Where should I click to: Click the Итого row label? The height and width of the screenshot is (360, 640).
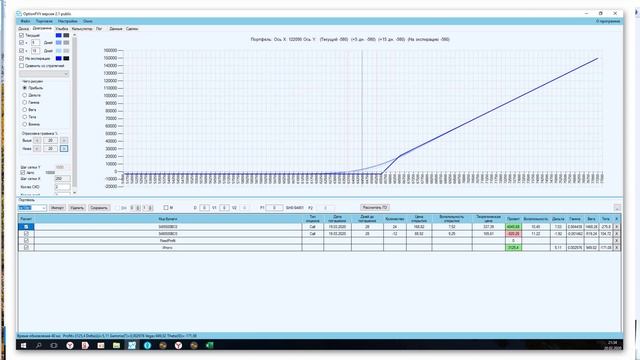tap(168, 247)
